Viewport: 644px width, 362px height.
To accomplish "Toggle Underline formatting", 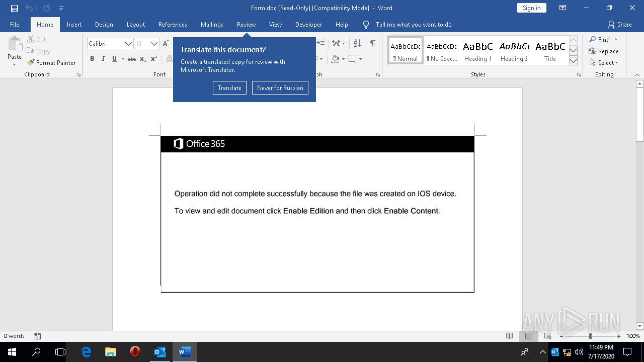I will 114,59.
